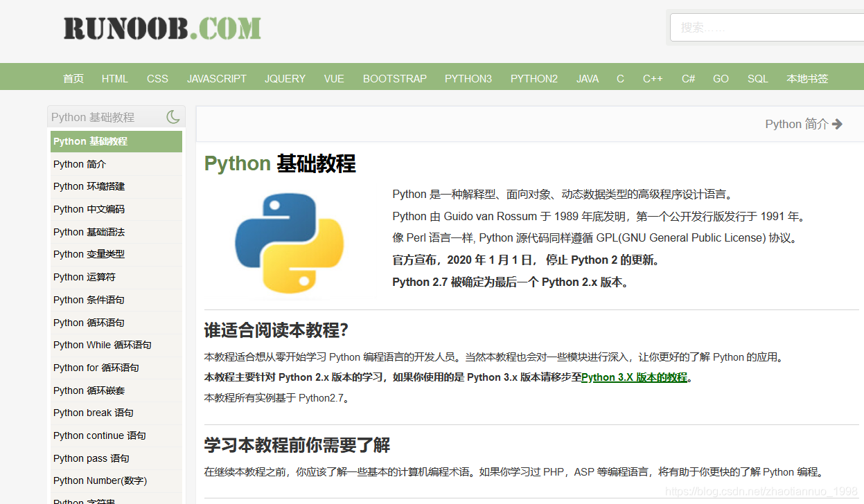Click the RUNOOB.COM site logo

(162, 28)
